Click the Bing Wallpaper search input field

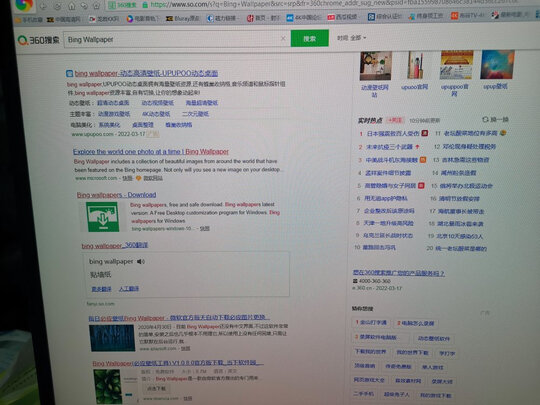point(172,39)
